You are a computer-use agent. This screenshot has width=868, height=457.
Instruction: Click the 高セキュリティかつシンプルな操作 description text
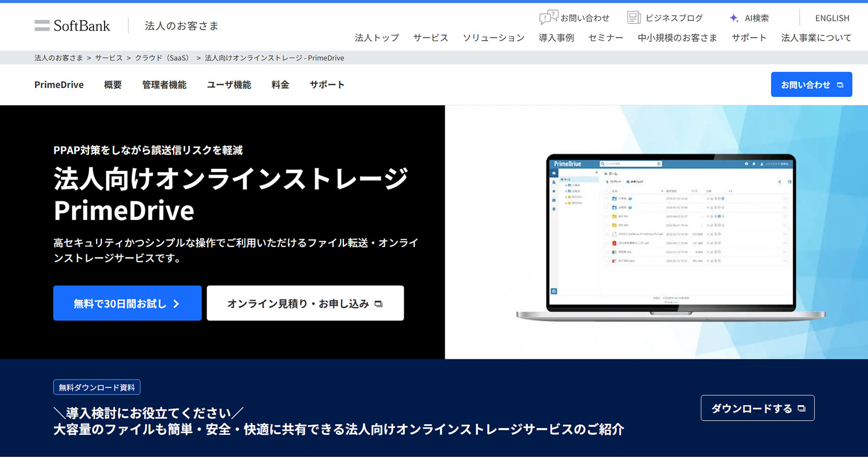tap(236, 250)
